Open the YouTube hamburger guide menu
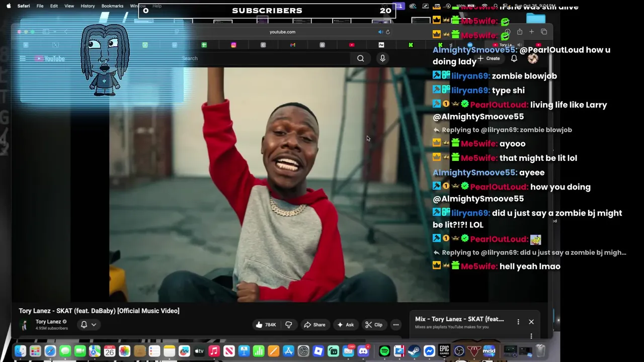Viewport: 644px width, 362px height. [22, 59]
